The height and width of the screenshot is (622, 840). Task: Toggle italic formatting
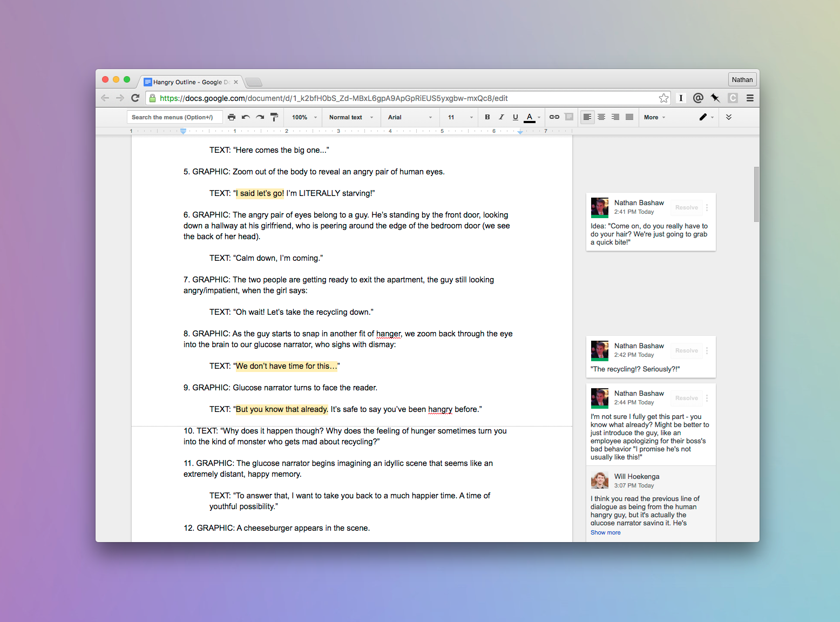tap(502, 117)
